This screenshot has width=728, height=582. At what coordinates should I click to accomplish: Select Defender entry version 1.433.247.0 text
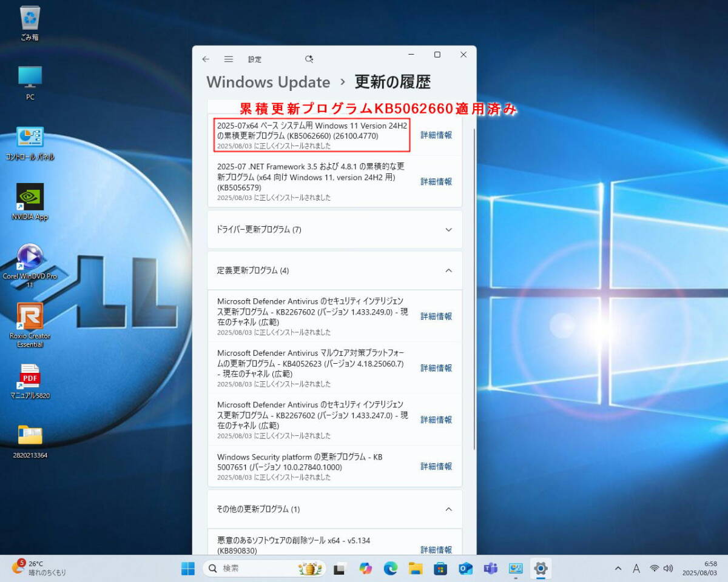point(312,415)
